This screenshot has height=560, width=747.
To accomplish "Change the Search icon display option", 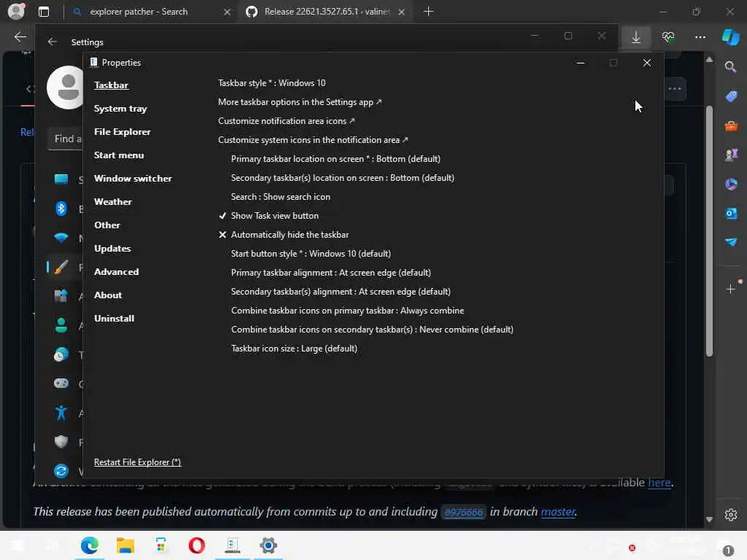I will click(281, 197).
